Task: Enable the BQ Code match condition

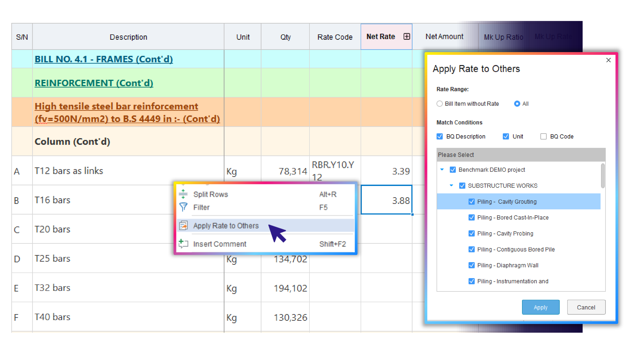Action: pyautogui.click(x=543, y=136)
